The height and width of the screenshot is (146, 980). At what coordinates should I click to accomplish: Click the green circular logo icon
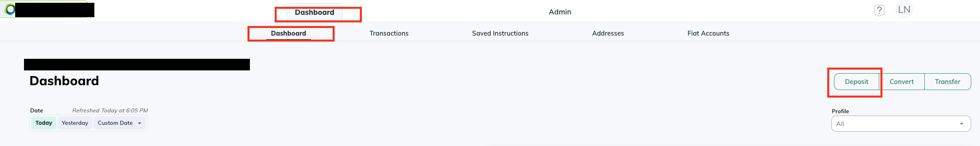coord(10,9)
